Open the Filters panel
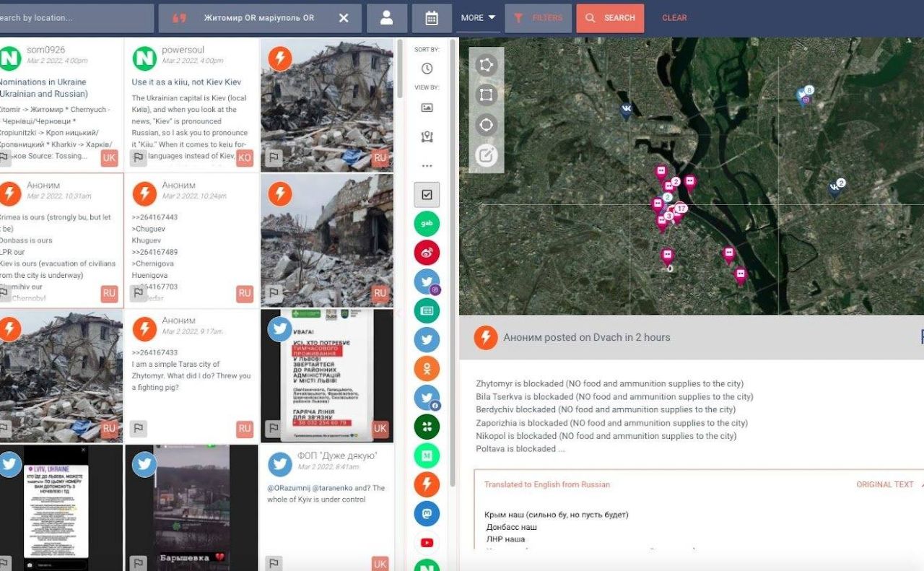The width and height of the screenshot is (924, 571). pyautogui.click(x=538, y=18)
